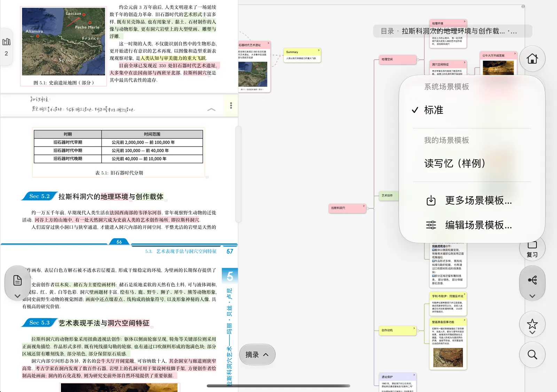Expand the arrow on the 亨利·布勒伊 node

click(464, 294)
